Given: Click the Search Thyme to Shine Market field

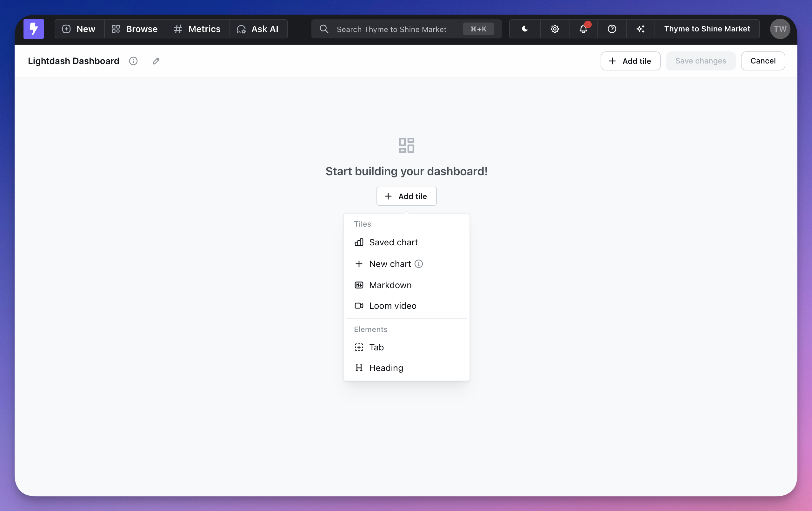Looking at the screenshot, I should 391,29.
